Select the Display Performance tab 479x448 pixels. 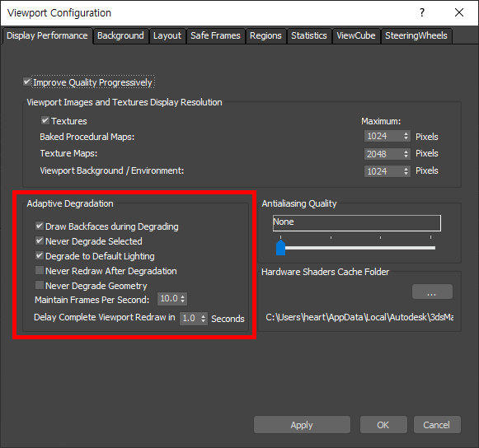pyautogui.click(x=47, y=35)
